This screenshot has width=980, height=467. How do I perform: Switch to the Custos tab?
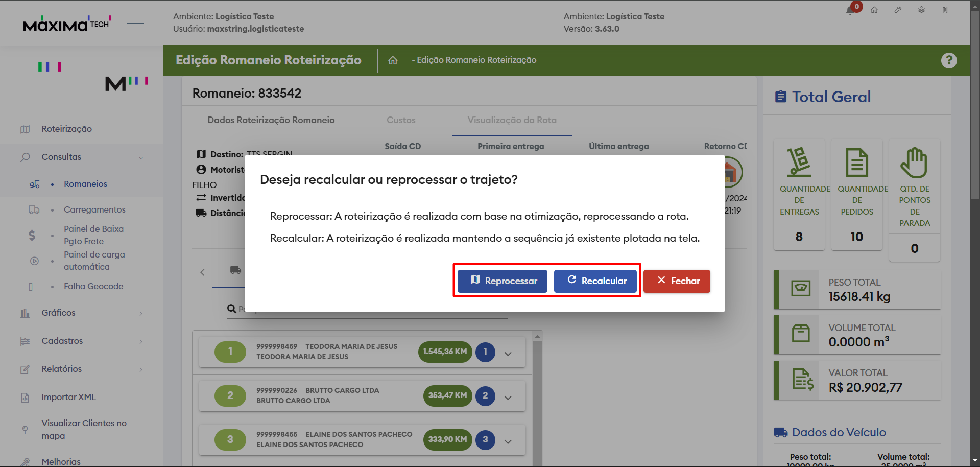pyautogui.click(x=401, y=120)
